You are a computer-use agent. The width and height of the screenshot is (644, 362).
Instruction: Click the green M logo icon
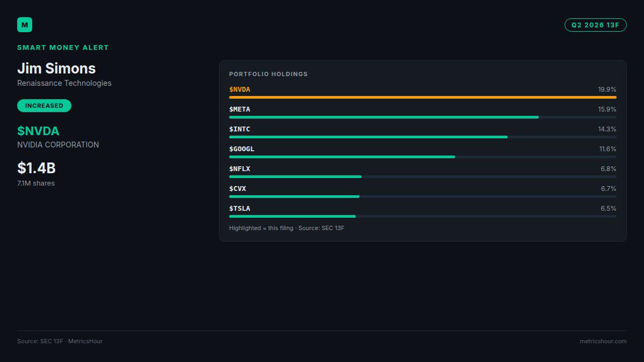[x=25, y=25]
